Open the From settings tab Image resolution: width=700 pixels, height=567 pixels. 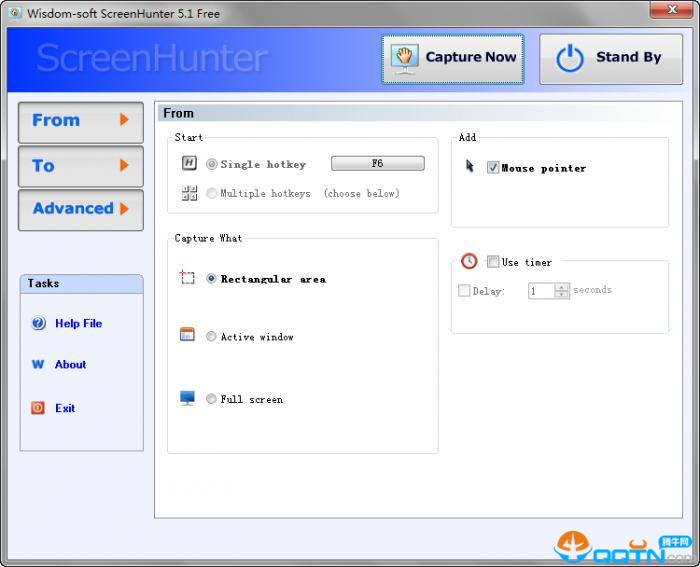[x=80, y=121]
